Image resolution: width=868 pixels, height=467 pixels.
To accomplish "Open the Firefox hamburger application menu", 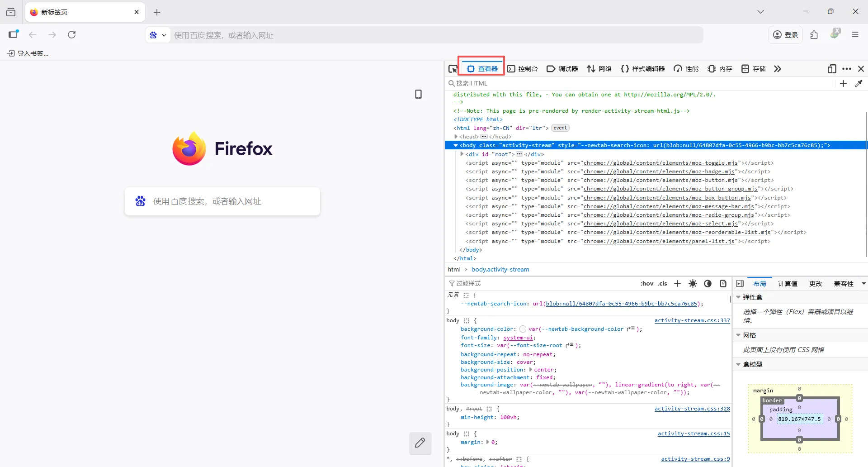I will [x=855, y=35].
